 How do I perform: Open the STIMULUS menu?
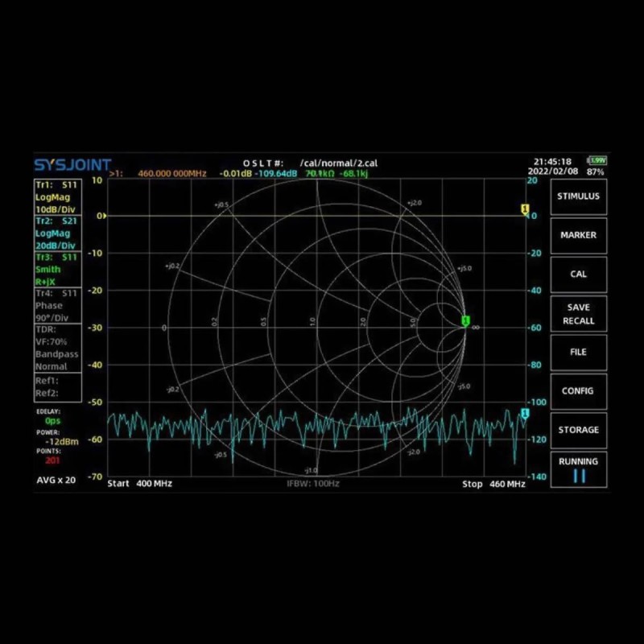[578, 196]
